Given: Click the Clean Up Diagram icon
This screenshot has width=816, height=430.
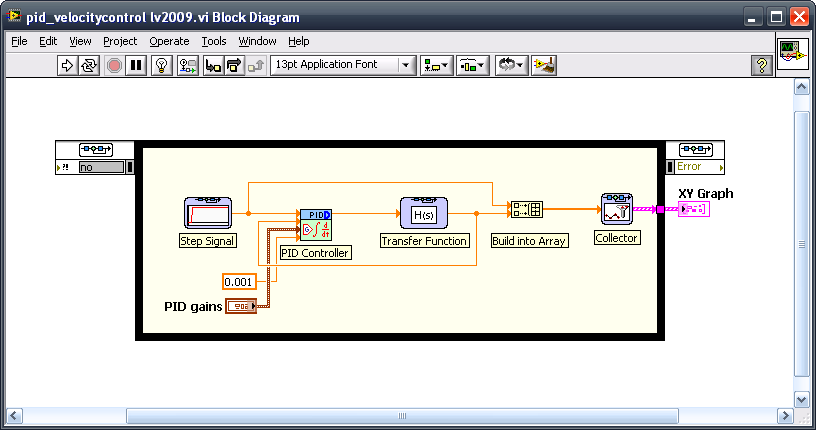Looking at the screenshot, I should (x=545, y=65).
